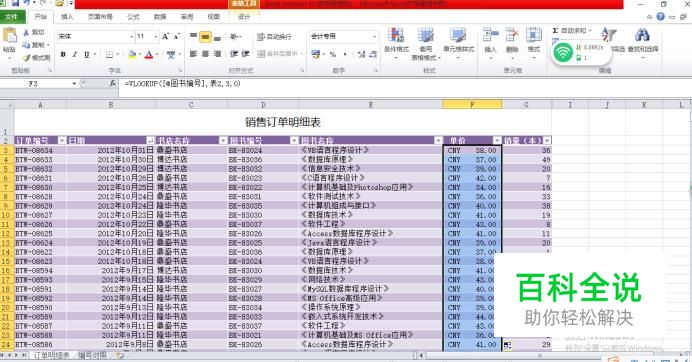Click the AutoSum (自动求和) sigma
The width and height of the screenshot is (692, 362).
[555, 30]
